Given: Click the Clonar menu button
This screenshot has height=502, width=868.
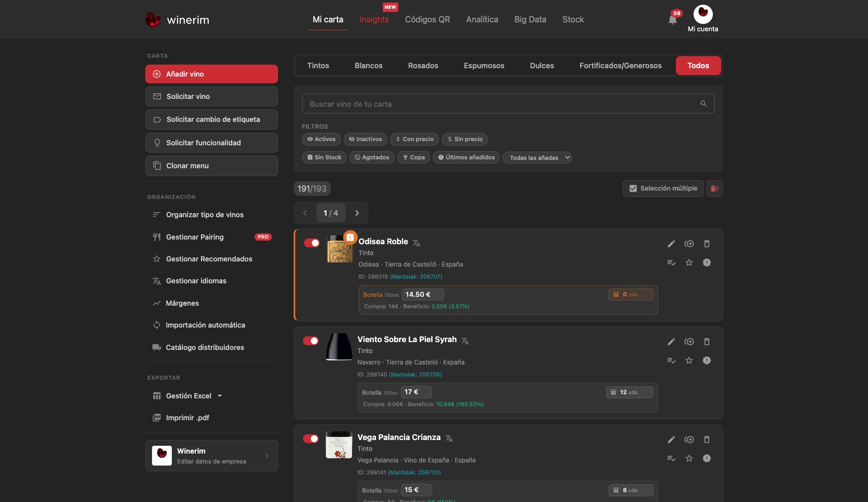Looking at the screenshot, I should click(211, 166).
